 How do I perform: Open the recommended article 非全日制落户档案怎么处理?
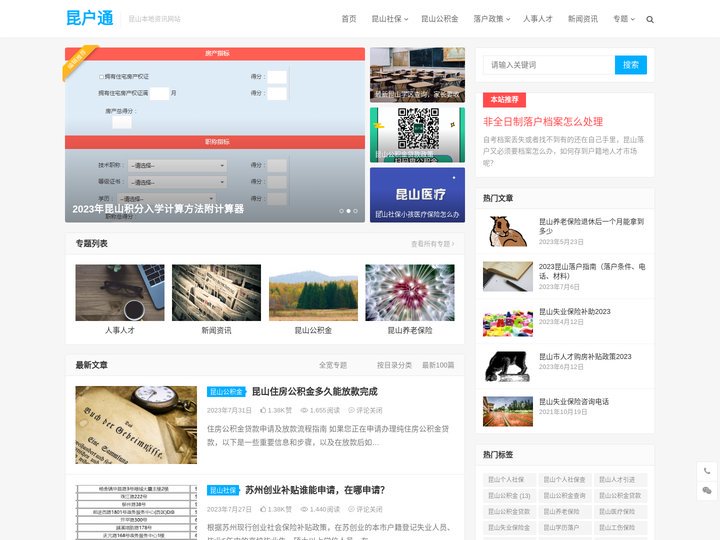(543, 122)
